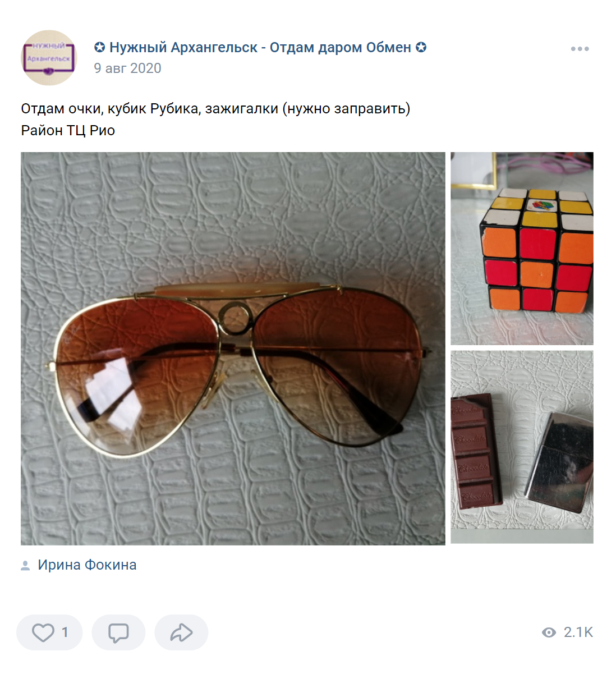Click the person icon beside author name

25,565
